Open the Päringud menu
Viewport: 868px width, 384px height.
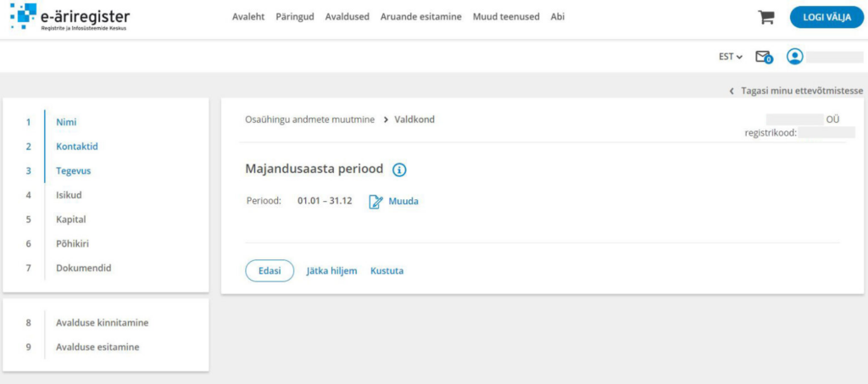(x=294, y=17)
